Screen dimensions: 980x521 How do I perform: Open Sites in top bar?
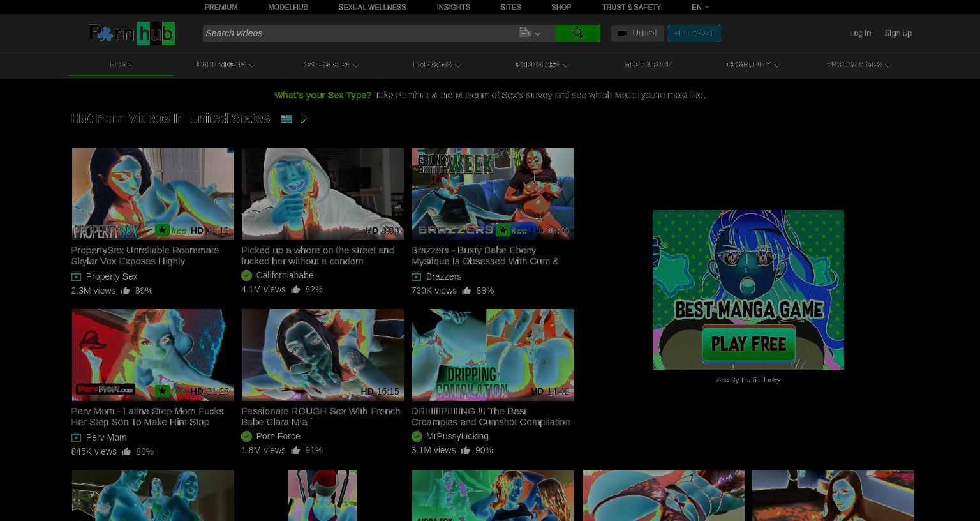pos(510,7)
